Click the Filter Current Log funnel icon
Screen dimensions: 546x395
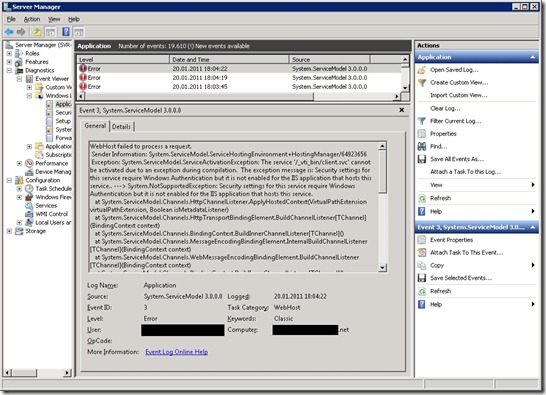422,121
